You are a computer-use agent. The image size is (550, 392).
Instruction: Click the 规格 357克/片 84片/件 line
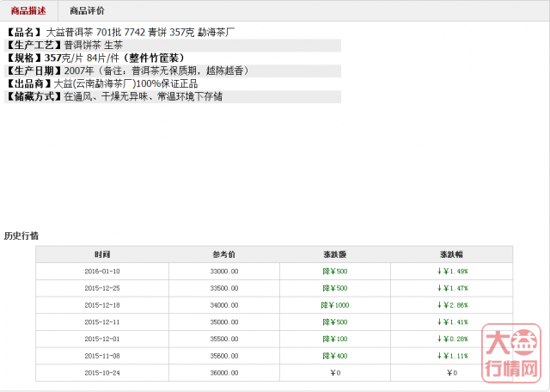[x=95, y=58]
